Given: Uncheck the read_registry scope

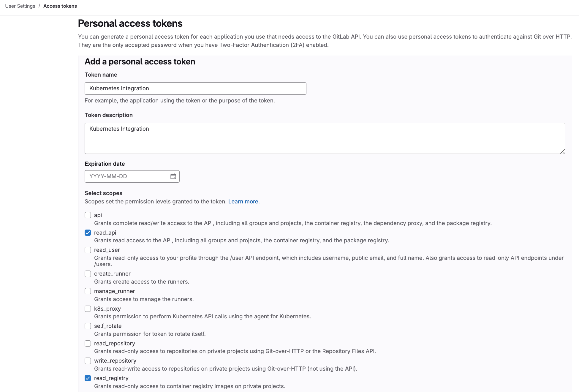Looking at the screenshot, I should point(88,378).
